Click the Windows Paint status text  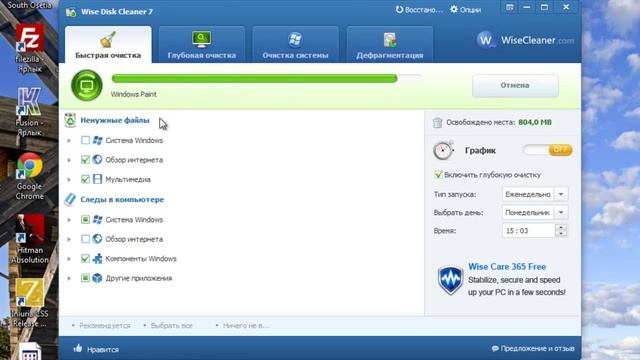[x=133, y=94]
